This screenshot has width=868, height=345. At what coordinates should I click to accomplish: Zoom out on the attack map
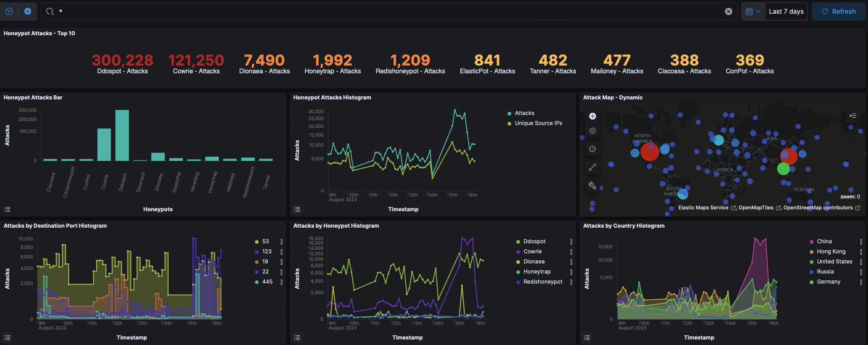[x=592, y=131]
